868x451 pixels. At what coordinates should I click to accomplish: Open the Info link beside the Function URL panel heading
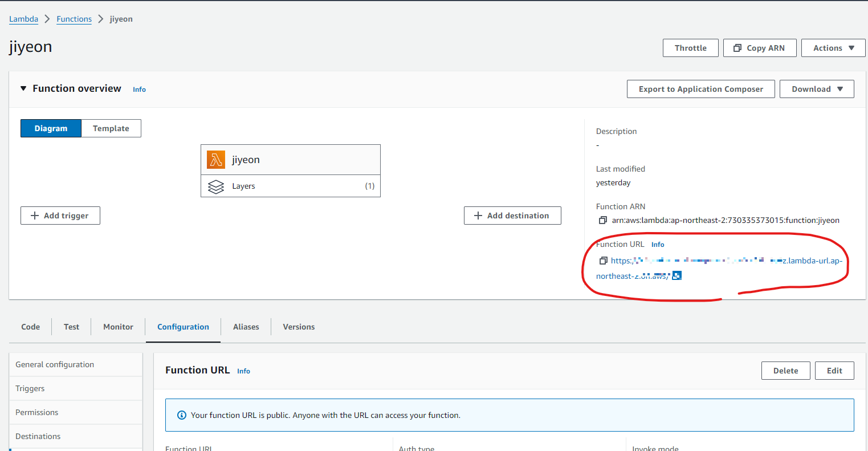point(243,371)
